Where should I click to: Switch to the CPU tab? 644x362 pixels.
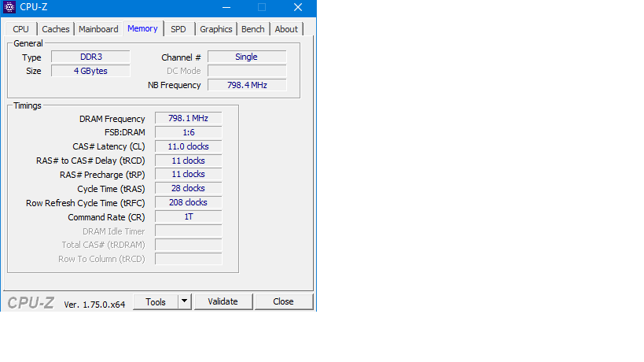tap(21, 29)
